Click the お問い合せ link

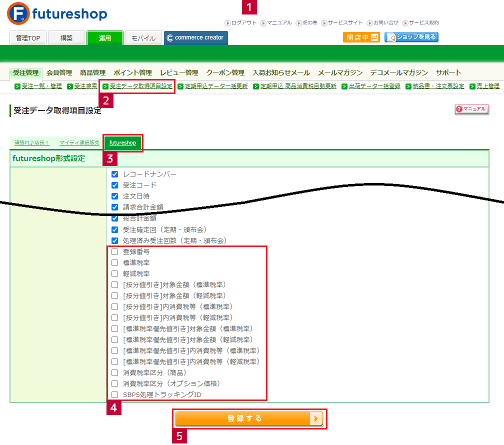(382, 23)
